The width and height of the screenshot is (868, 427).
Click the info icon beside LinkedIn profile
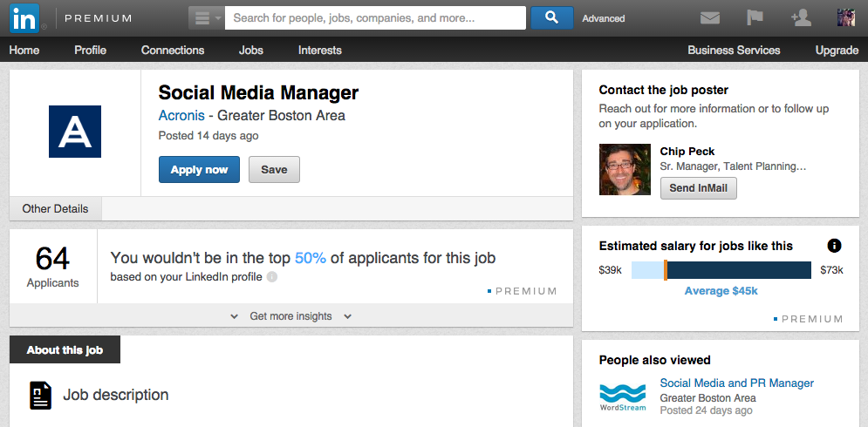coord(272,276)
